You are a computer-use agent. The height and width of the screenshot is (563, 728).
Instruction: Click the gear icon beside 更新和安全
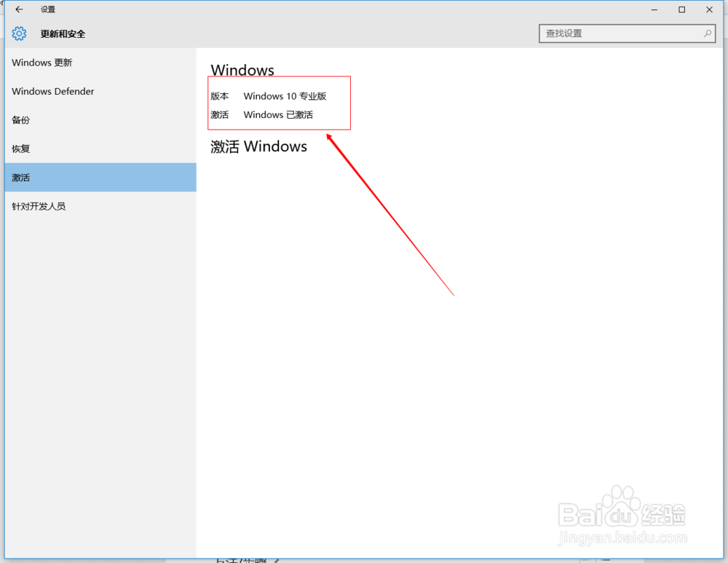pos(19,33)
